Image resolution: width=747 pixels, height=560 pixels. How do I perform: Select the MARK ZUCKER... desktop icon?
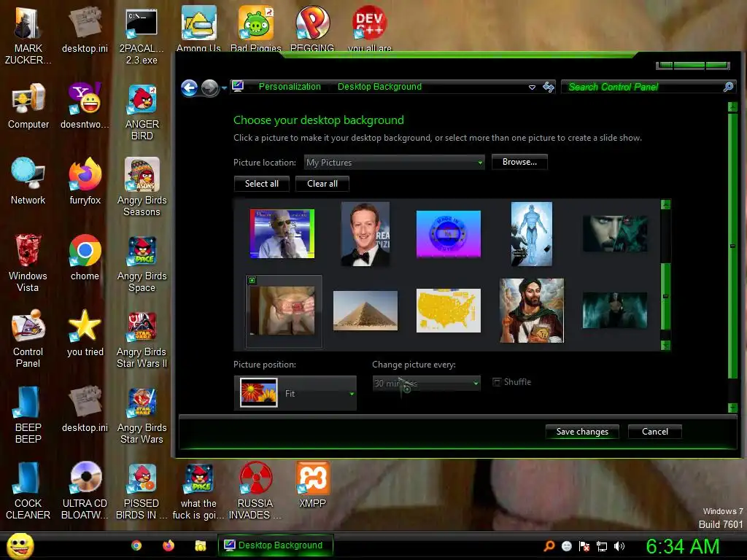click(x=28, y=36)
